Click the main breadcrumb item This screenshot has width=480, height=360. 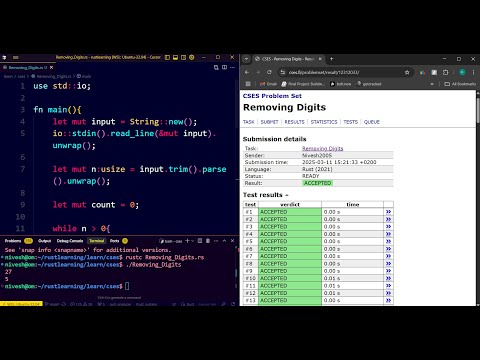point(84,76)
